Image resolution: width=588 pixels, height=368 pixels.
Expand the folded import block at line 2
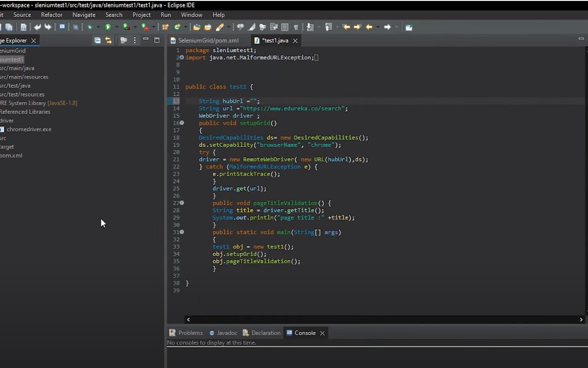[182, 58]
